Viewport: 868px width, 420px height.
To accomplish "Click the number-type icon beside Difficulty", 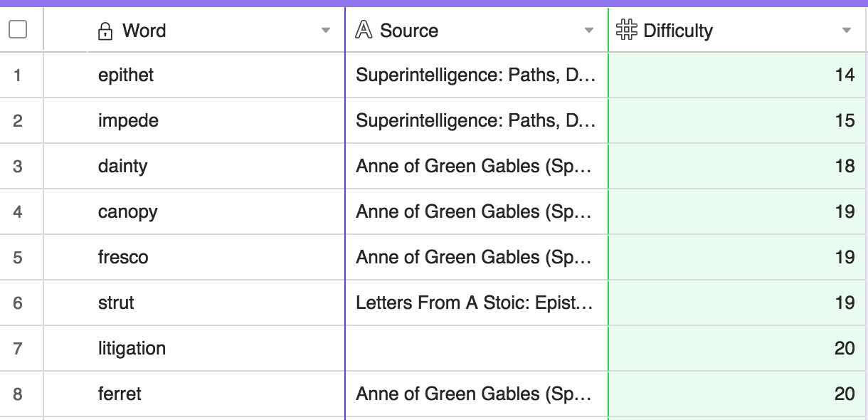I will (x=626, y=30).
